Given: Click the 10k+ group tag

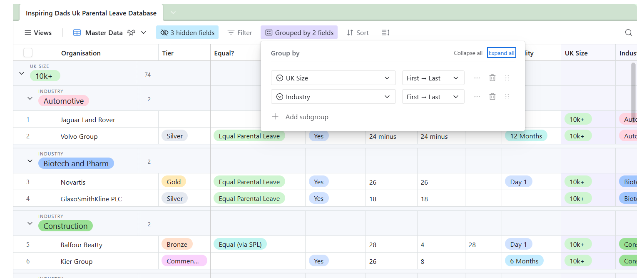Looking at the screenshot, I should 45,76.
